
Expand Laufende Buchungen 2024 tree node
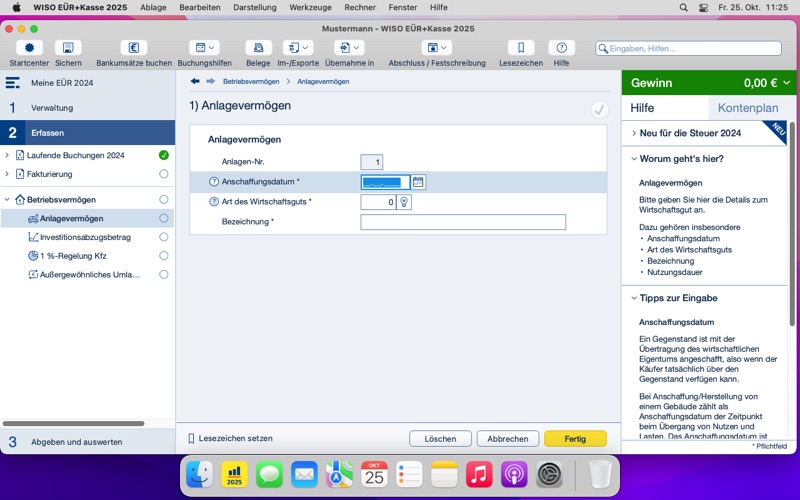coord(7,155)
